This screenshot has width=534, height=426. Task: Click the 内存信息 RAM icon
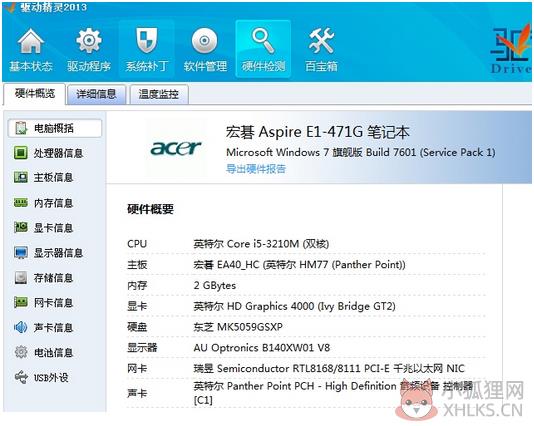point(21,203)
